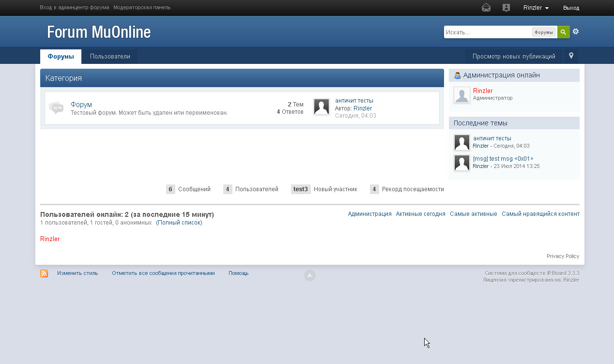Image resolution: width=614 pixels, height=364 pixels.
Task: Click the quick navigation pin icon
Action: point(571,56)
